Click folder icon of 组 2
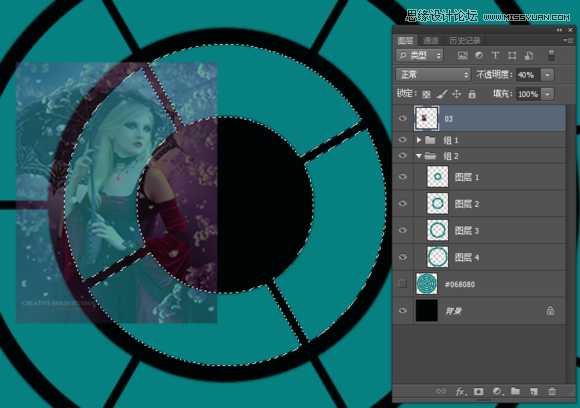Screen dimensions: 580x408 pyautogui.click(x=430, y=156)
